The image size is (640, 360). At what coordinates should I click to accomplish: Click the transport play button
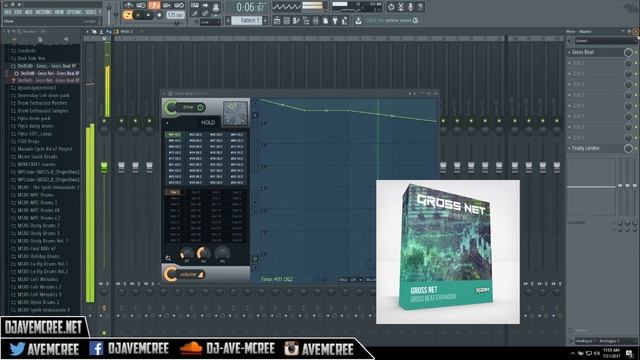[x=138, y=15]
